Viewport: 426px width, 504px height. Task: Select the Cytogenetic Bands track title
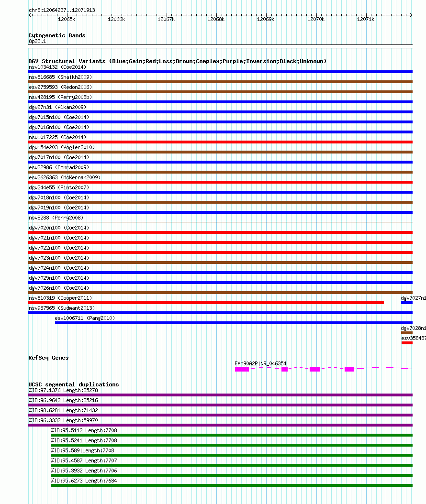pos(57,35)
